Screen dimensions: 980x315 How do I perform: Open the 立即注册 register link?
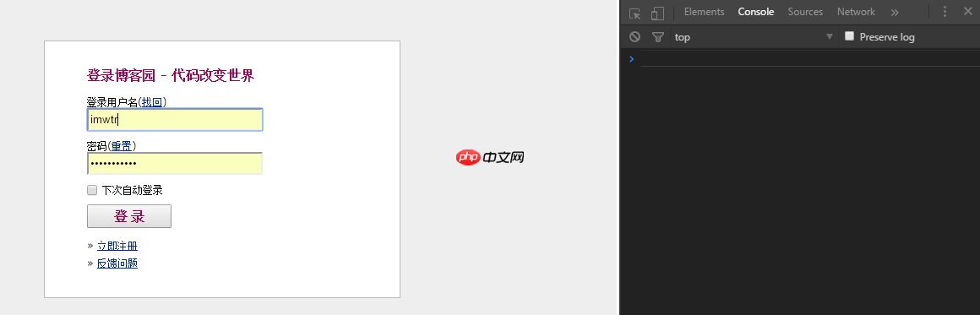point(117,246)
